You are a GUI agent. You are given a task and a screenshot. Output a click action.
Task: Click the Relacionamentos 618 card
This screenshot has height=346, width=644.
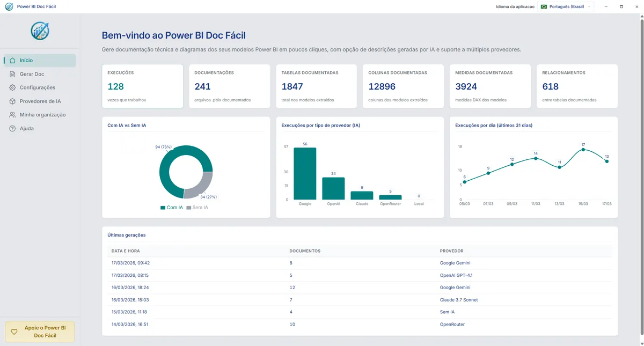coord(577,86)
